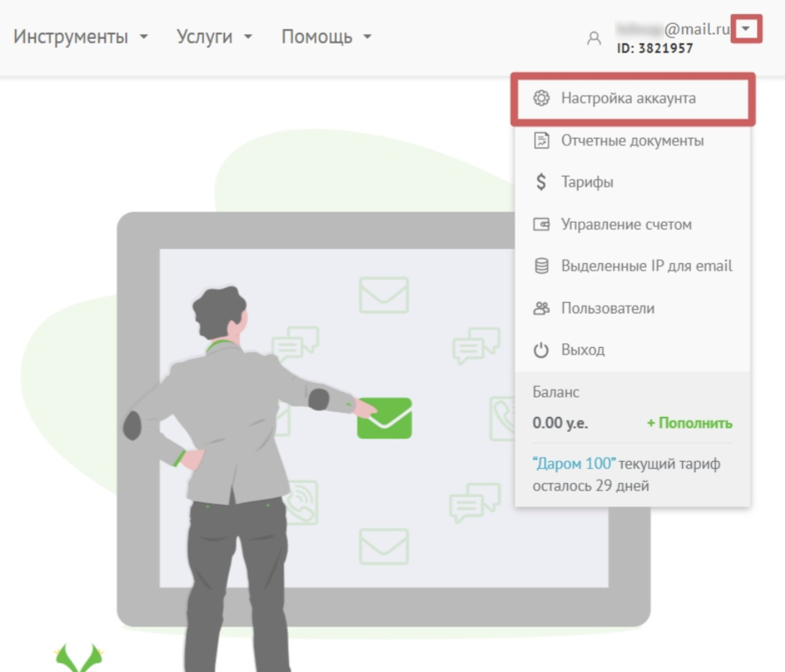The width and height of the screenshot is (785, 672).
Task: Select Настройка аккаунта menu item
Action: click(x=628, y=98)
